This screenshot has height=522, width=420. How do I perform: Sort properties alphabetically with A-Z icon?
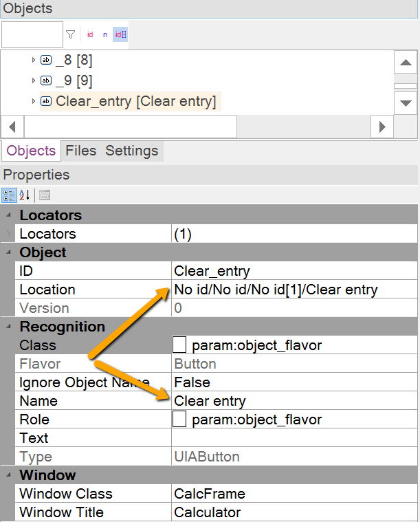tap(24, 195)
